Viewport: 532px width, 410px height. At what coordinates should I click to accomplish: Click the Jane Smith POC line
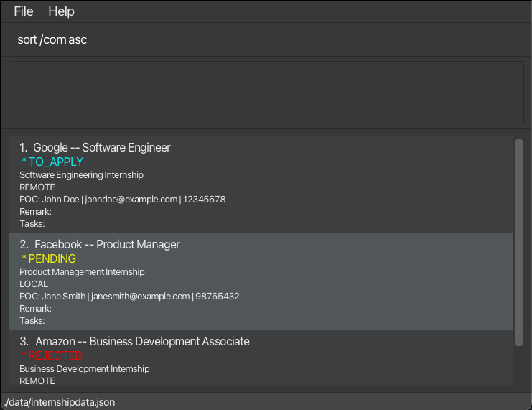point(129,297)
